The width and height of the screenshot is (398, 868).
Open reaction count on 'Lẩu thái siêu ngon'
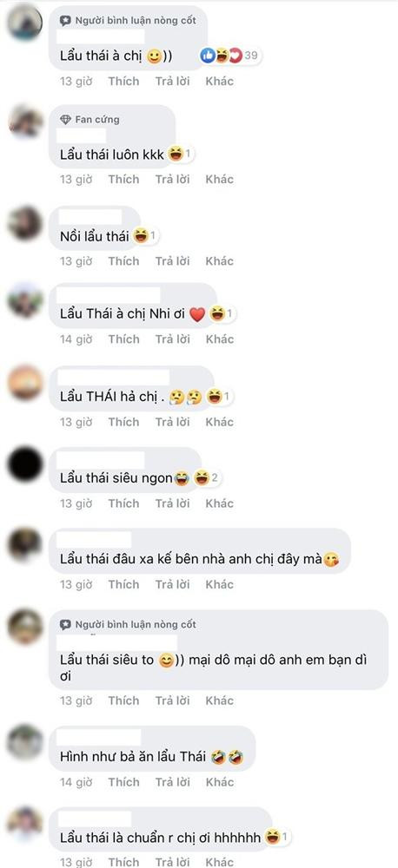coord(208,477)
